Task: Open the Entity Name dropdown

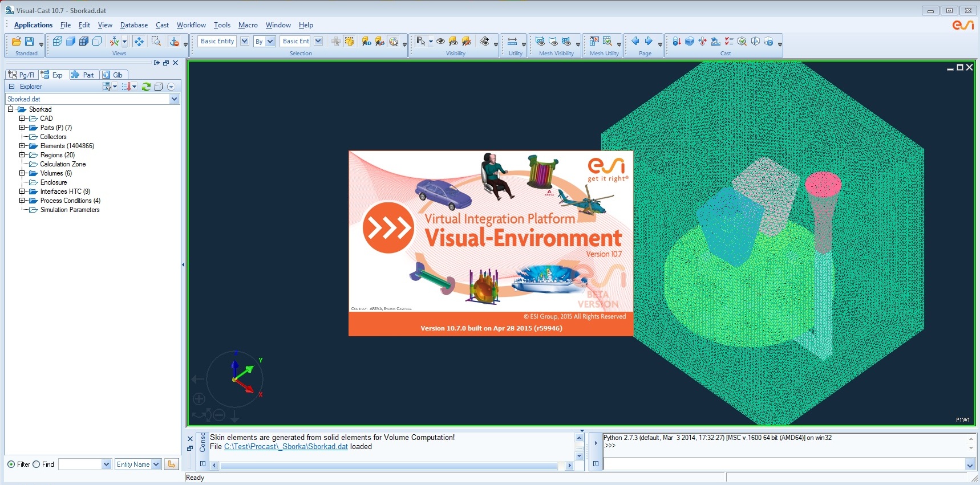Action: [x=156, y=464]
